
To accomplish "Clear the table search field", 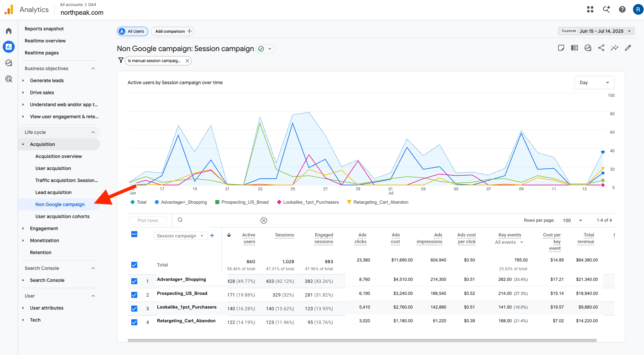I will click(x=264, y=220).
